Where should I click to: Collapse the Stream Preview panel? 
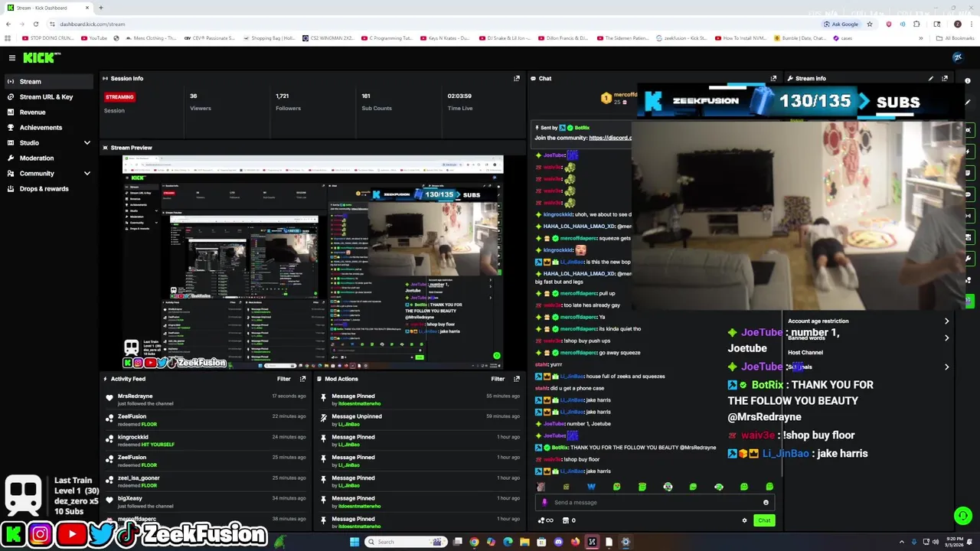click(106, 148)
